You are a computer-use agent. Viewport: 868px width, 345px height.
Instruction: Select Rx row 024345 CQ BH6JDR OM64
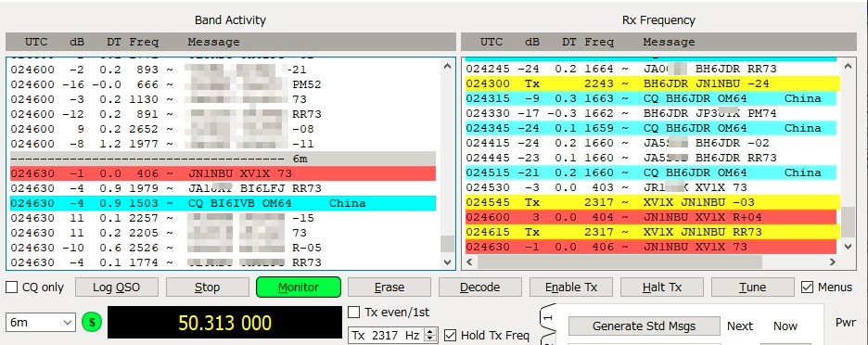650,128
